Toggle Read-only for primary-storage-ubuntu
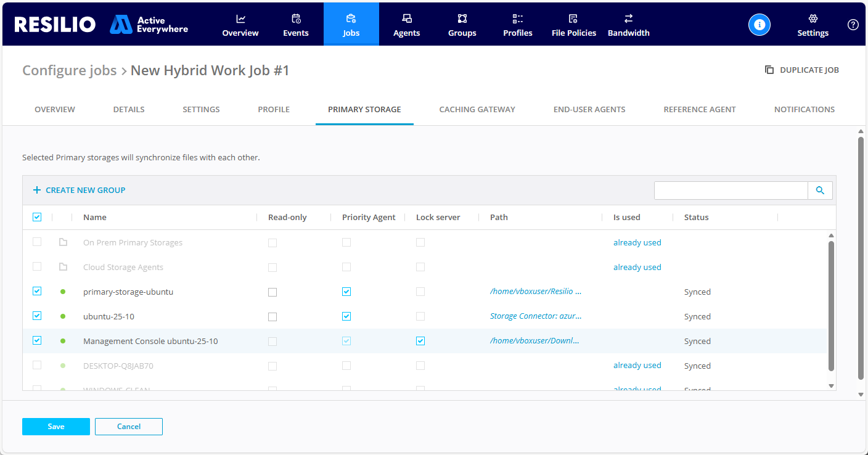Screen dimensions: 868x455 pos(272,292)
